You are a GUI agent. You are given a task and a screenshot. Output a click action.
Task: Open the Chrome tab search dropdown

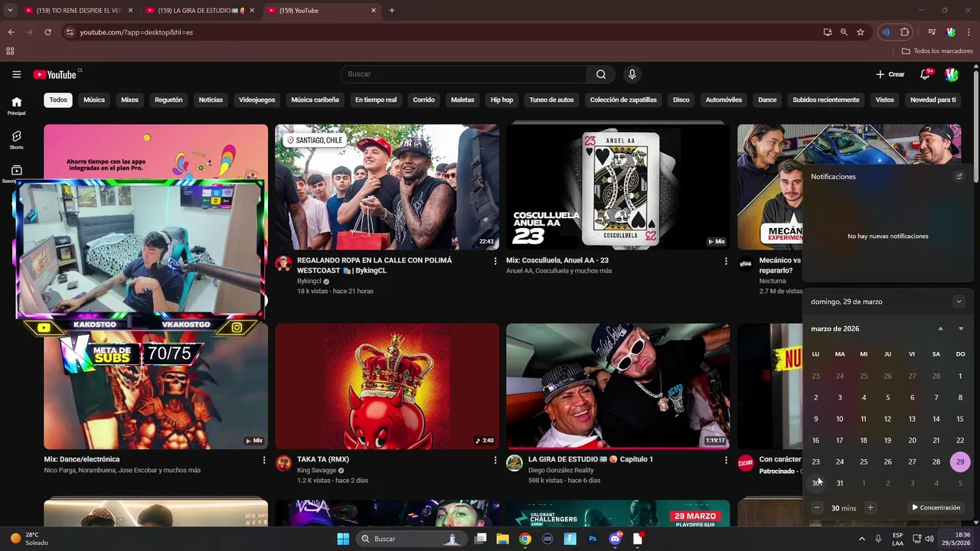point(10,10)
